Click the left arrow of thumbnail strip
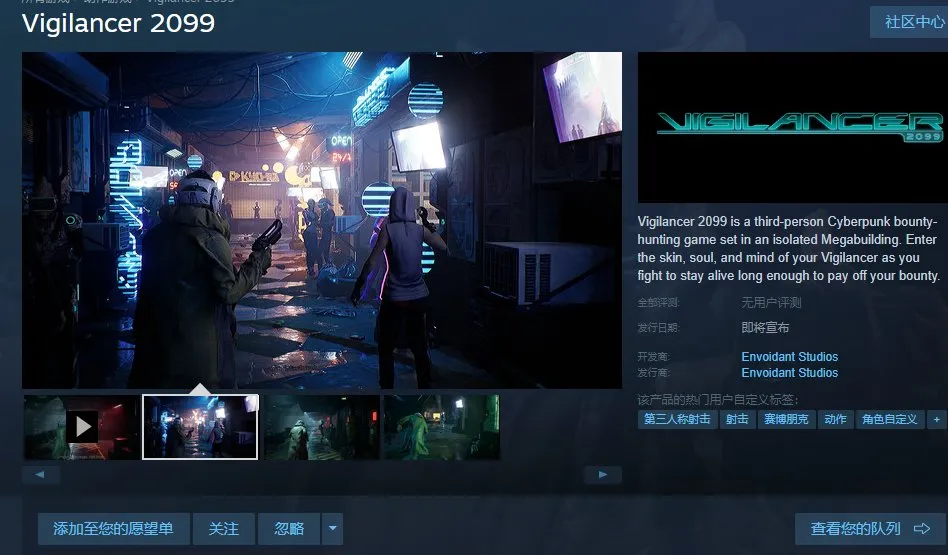948x555 pixels. 41,475
